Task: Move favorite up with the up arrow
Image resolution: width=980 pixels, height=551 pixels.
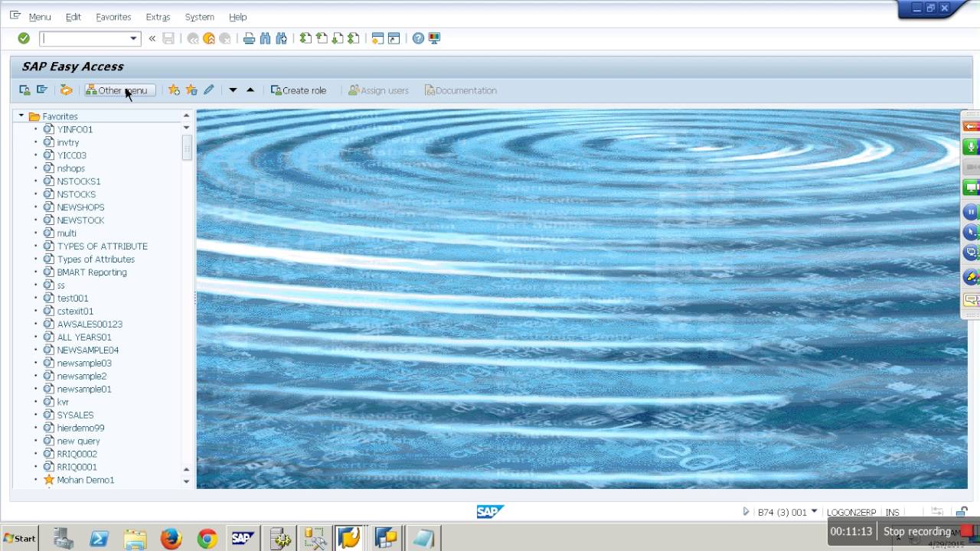Action: click(x=250, y=90)
